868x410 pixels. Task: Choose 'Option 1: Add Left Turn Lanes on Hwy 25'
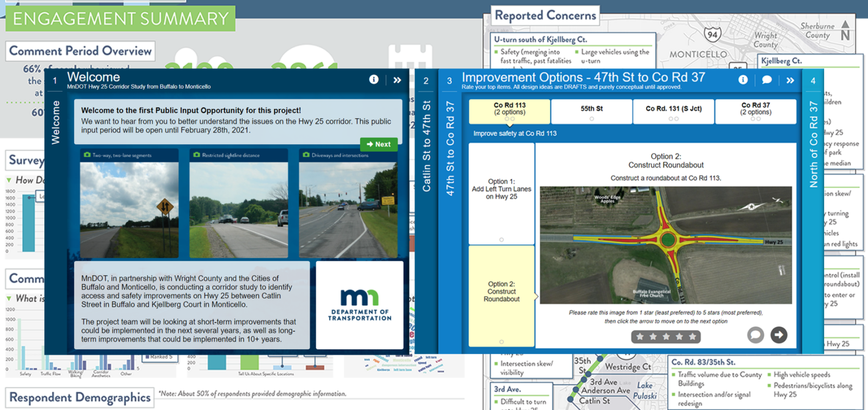501,194
